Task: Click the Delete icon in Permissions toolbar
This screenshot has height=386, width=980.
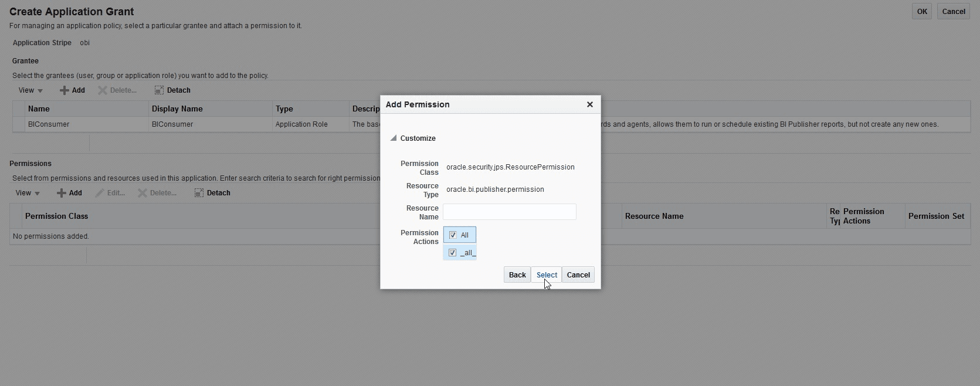Action: point(143,193)
